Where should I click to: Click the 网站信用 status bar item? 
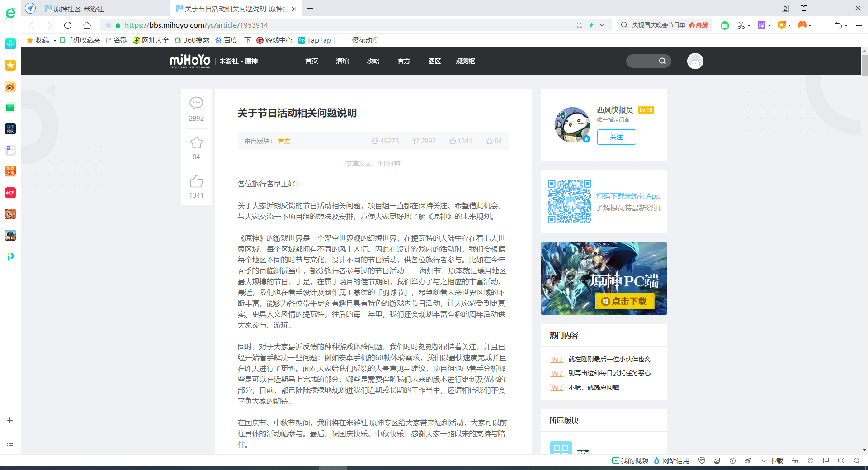point(672,461)
